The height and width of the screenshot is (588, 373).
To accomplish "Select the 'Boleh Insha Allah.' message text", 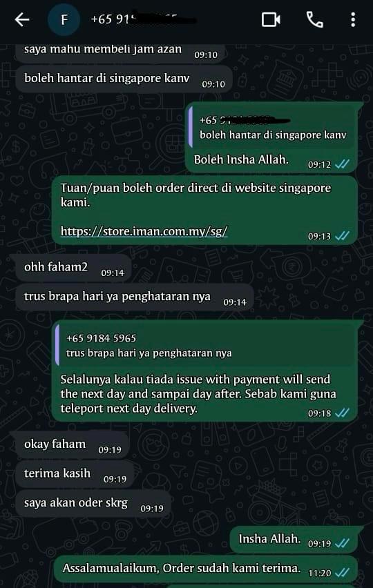I will click(x=241, y=159).
